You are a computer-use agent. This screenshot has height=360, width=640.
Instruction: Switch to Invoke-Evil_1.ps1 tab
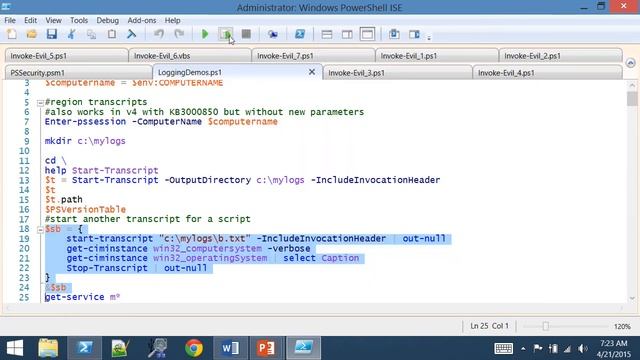(437, 56)
